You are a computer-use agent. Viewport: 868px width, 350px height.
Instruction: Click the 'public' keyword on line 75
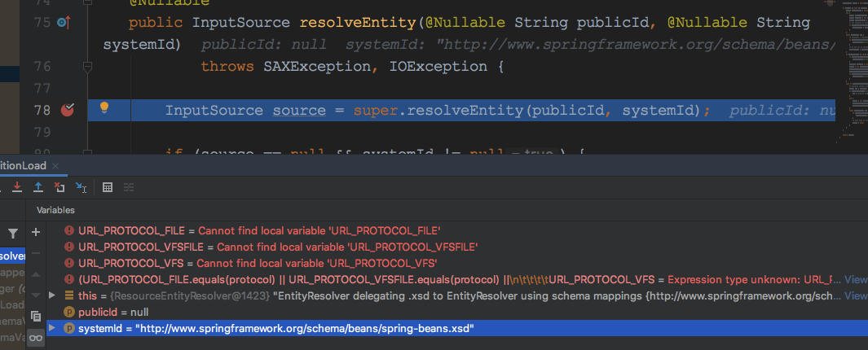coord(156,24)
